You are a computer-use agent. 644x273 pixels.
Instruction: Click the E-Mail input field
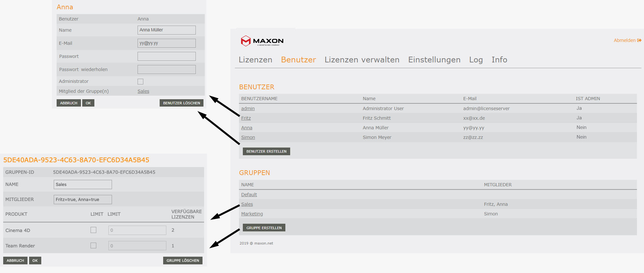coord(166,43)
